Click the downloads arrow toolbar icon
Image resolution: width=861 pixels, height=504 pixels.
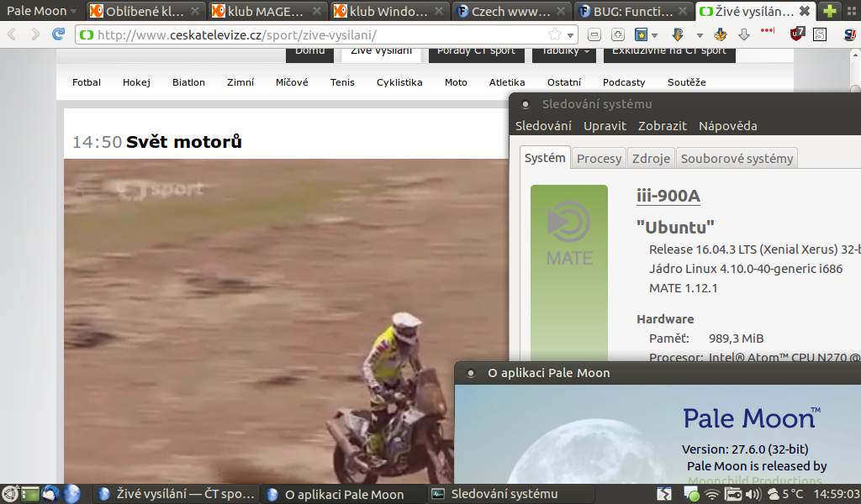coord(744,34)
